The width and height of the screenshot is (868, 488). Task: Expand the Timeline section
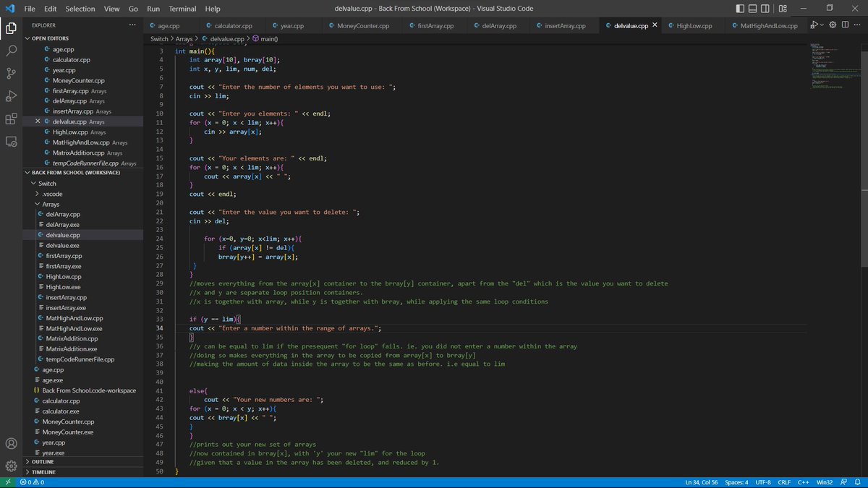27,472
